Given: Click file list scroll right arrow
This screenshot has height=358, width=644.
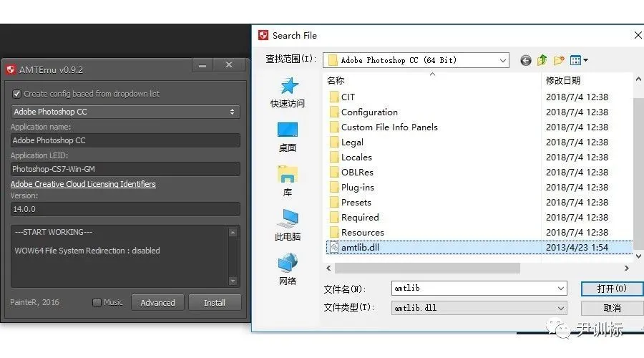Looking at the screenshot, I should pyautogui.click(x=626, y=268).
